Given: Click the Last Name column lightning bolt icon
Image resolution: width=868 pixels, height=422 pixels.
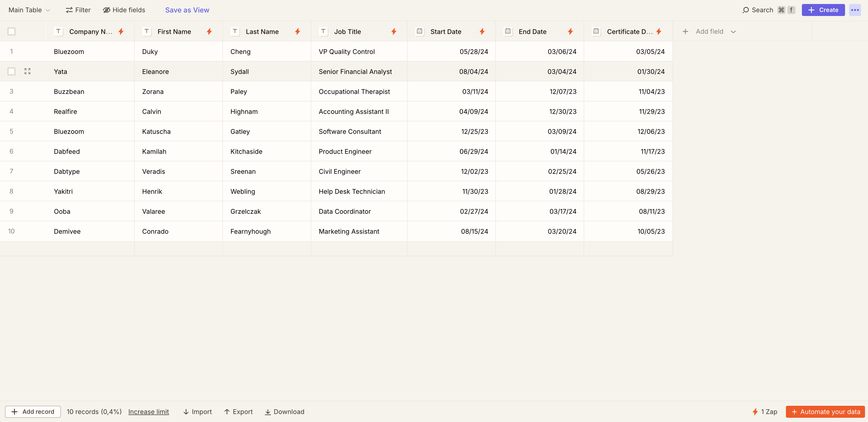Looking at the screenshot, I should [298, 32].
